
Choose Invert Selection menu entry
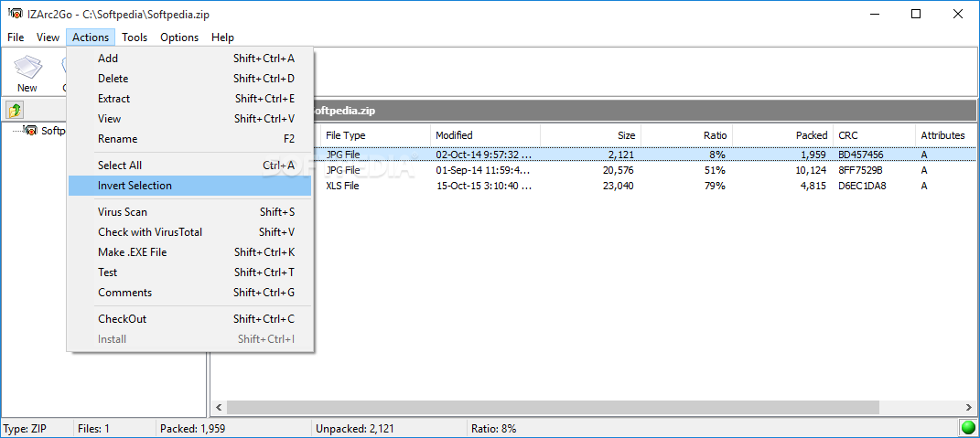[190, 186]
